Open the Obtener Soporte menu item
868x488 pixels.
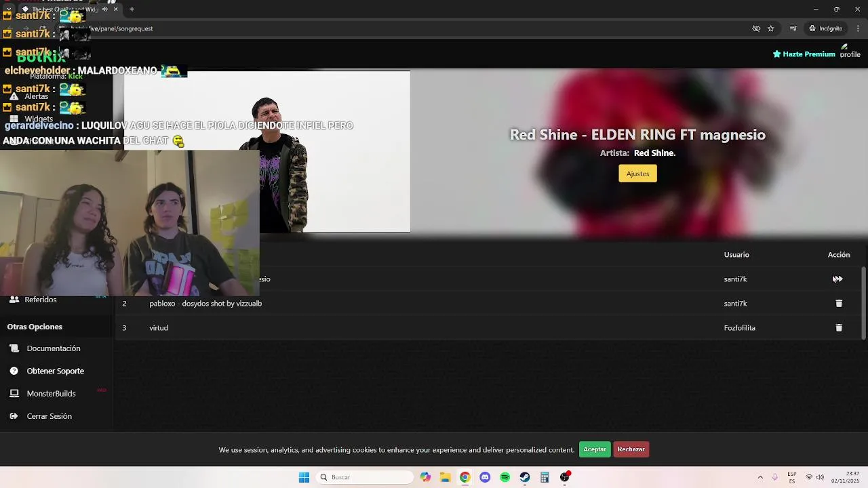56,371
